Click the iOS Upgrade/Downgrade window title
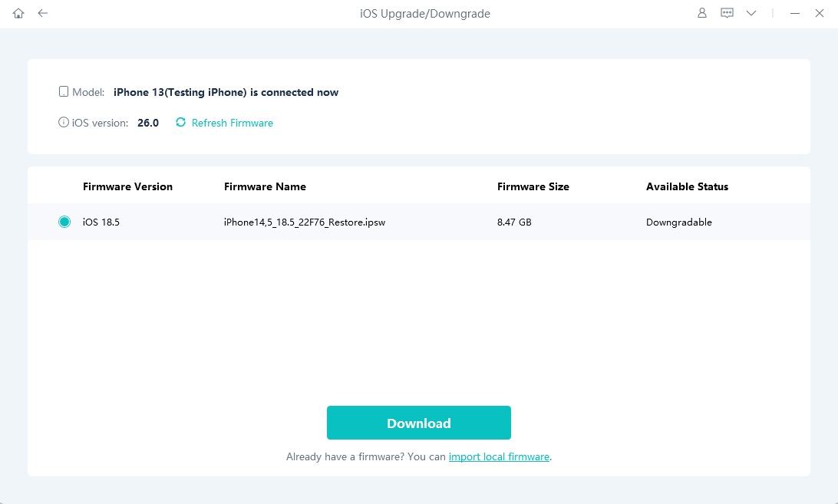Image resolution: width=838 pixels, height=504 pixels. (x=425, y=14)
